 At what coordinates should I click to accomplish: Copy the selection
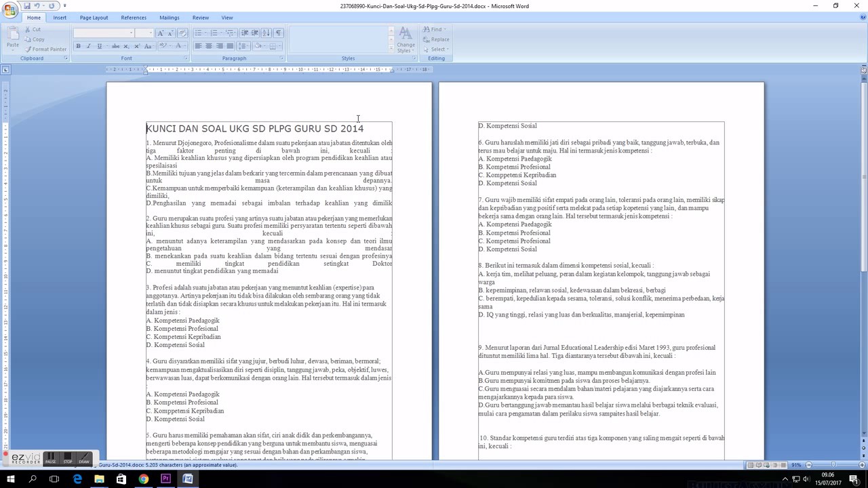[x=35, y=39]
